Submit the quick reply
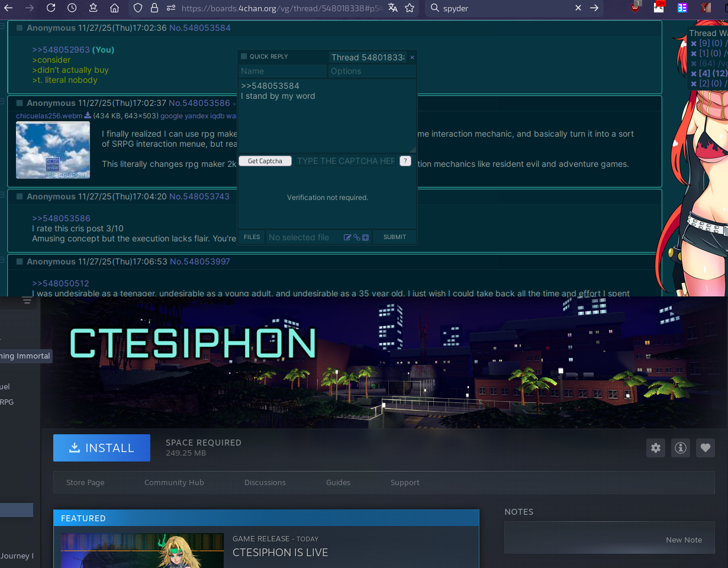Image resolution: width=728 pixels, height=568 pixels. pyautogui.click(x=395, y=237)
